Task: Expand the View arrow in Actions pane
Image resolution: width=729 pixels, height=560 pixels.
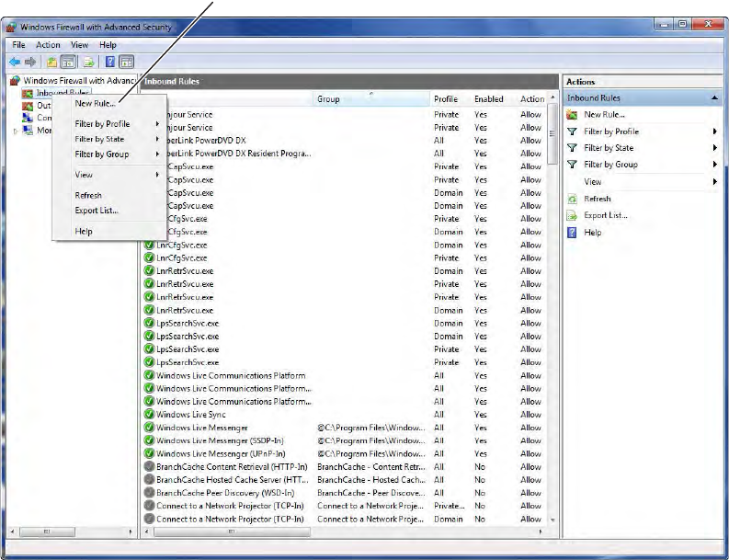Action: click(x=714, y=181)
